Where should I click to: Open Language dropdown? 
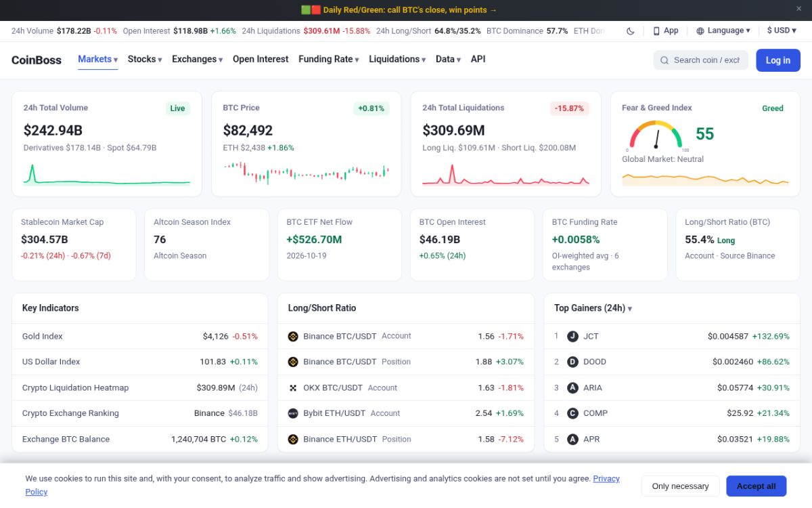point(723,30)
